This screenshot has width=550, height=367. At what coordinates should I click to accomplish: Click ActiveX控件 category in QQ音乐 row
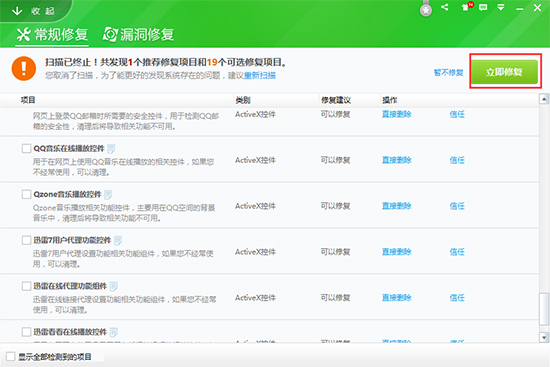tap(255, 160)
